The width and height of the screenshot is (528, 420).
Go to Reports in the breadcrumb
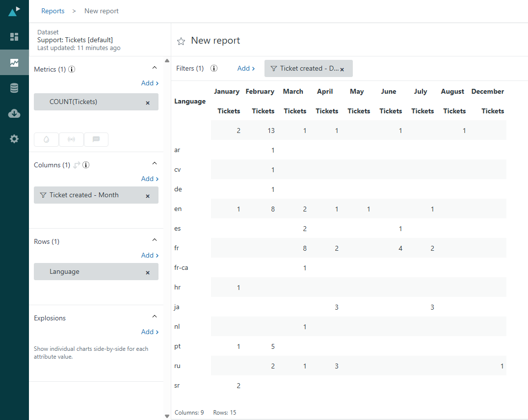tap(53, 11)
